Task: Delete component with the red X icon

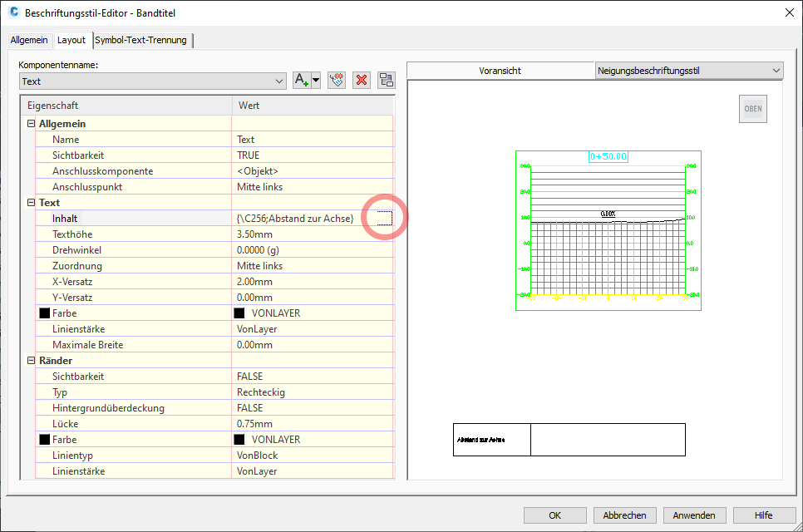Action: coord(362,80)
